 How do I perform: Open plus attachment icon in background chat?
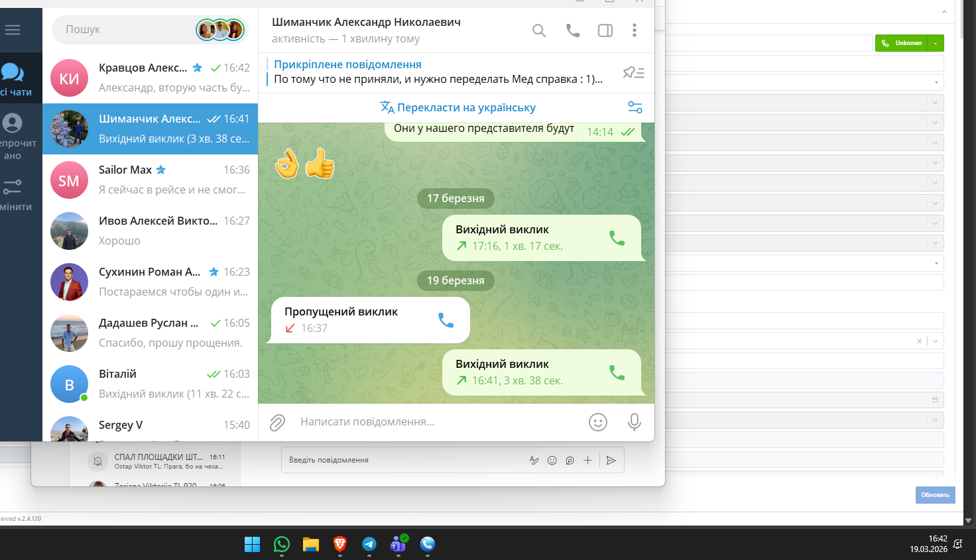point(587,460)
